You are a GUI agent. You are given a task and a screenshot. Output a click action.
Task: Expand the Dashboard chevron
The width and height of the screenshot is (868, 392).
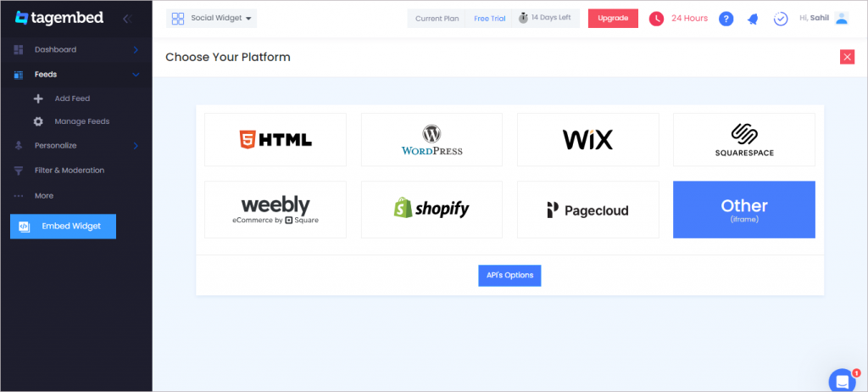click(136, 50)
